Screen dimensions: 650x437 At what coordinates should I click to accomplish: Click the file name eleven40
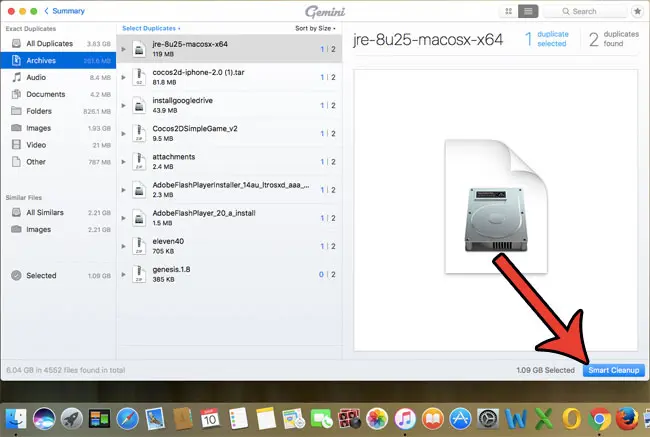[168, 241]
